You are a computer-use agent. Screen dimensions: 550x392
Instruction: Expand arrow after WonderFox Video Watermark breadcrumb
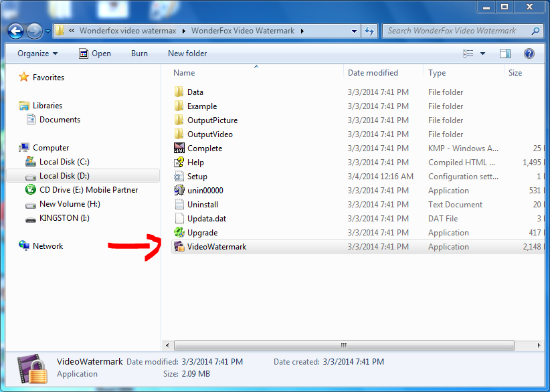point(302,31)
